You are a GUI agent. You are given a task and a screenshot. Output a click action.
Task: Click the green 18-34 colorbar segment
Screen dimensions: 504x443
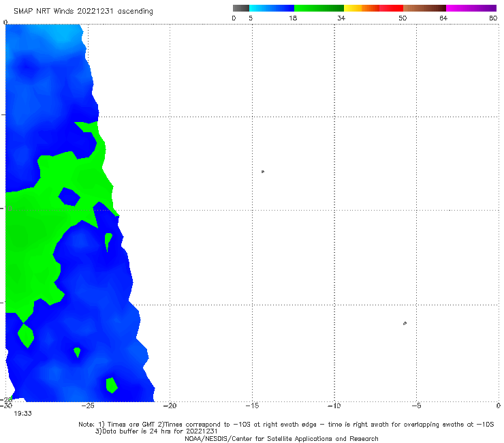(319, 8)
